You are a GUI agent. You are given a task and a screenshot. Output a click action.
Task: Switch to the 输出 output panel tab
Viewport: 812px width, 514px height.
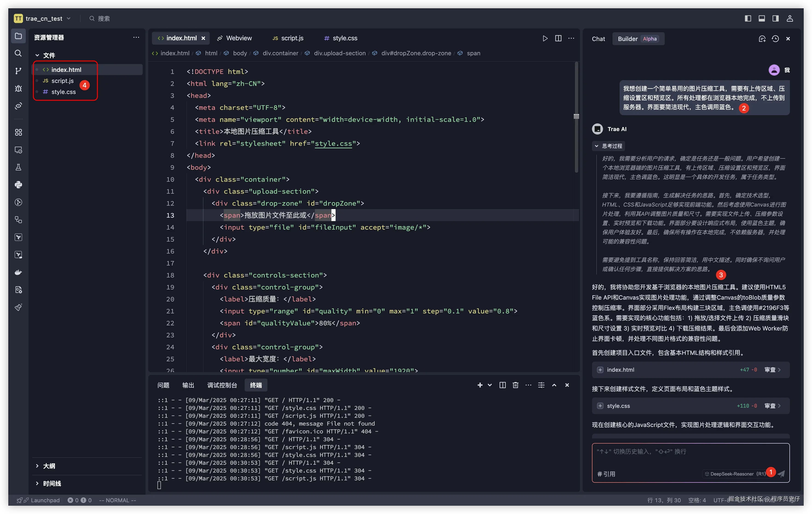[188, 385]
